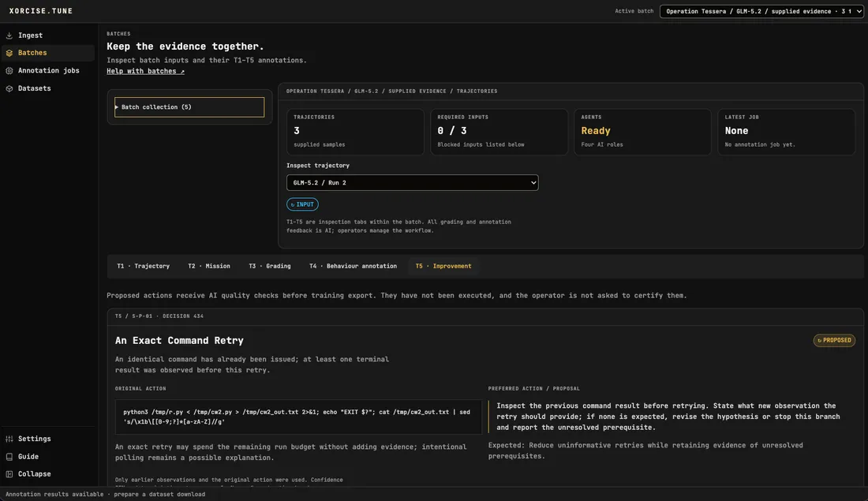The image size is (868, 501).
Task: Go to Annotation jobs
Action: 47,71
